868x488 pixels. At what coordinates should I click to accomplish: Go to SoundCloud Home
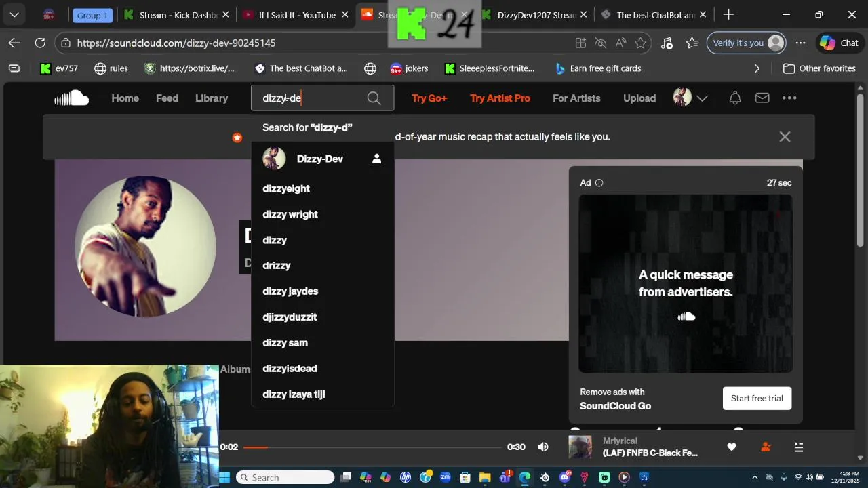click(125, 98)
